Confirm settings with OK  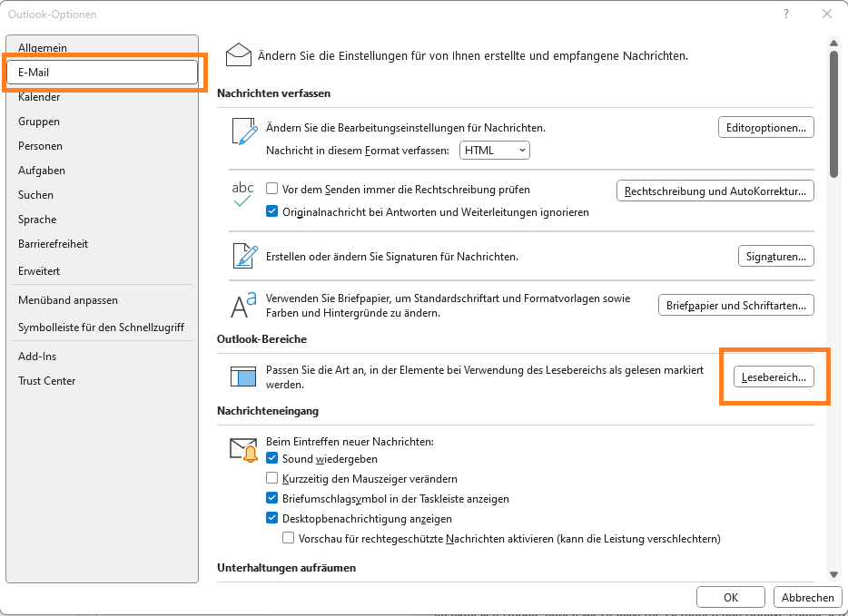pyautogui.click(x=730, y=597)
